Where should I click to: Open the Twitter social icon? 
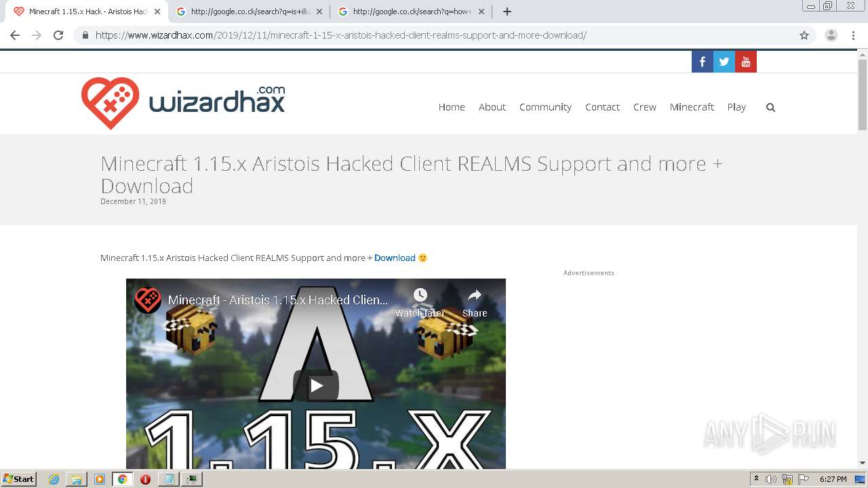coord(724,62)
